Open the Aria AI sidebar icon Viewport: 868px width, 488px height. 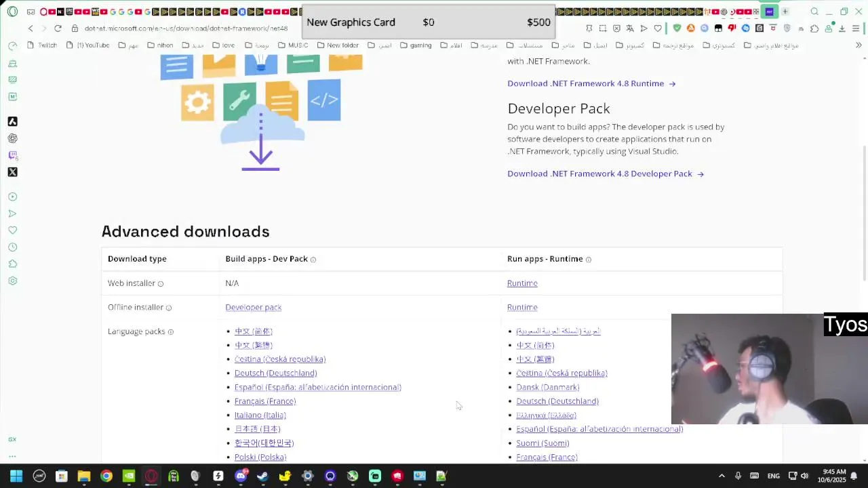pos(12,121)
